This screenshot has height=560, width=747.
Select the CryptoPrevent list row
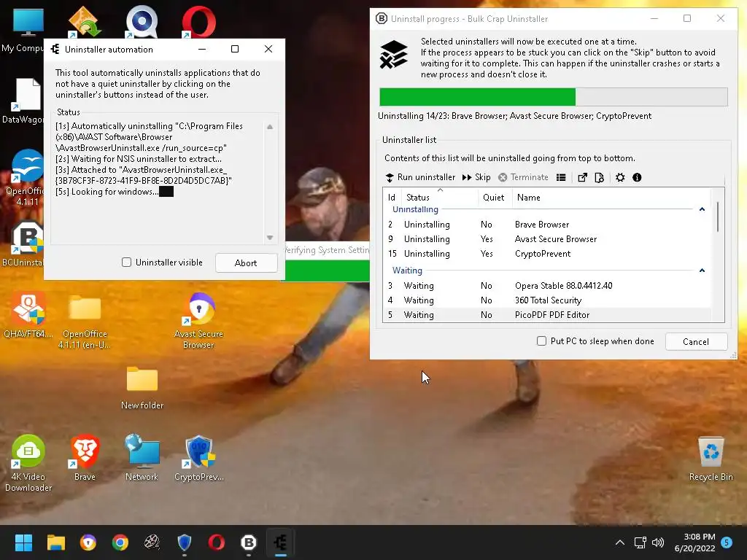[546, 253]
